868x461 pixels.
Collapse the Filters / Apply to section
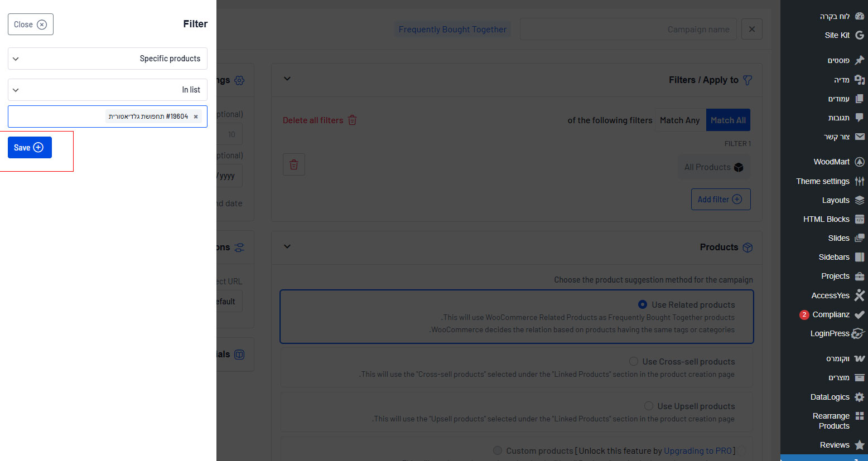coord(287,79)
